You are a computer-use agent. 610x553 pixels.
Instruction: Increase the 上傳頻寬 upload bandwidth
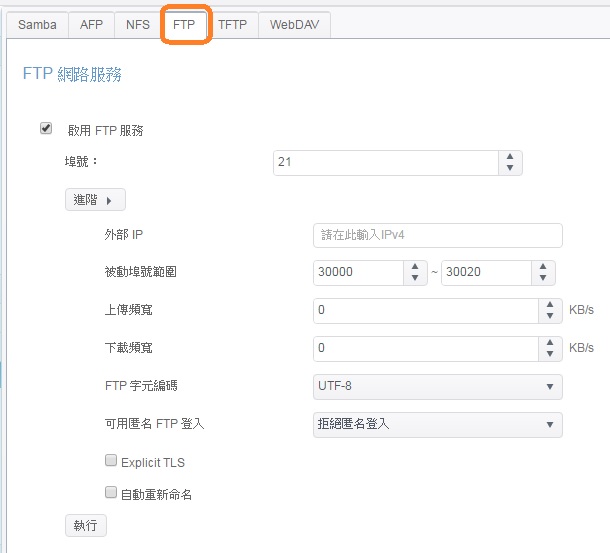[550, 305]
